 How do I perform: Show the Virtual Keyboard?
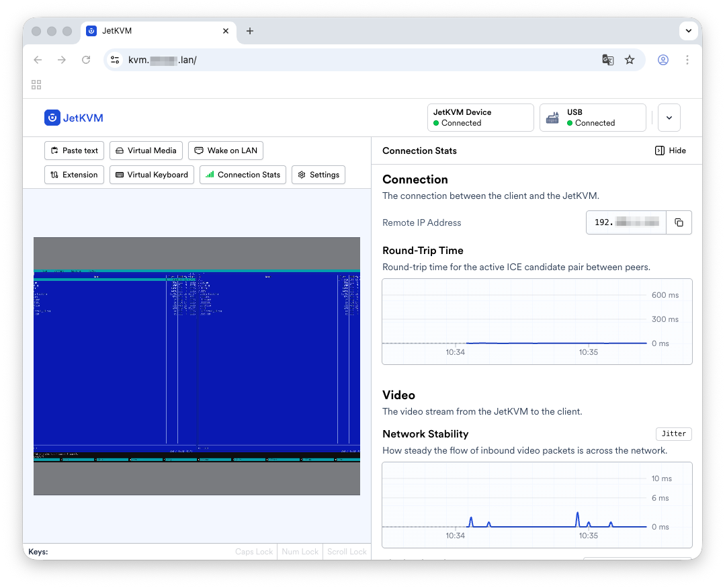tap(152, 175)
